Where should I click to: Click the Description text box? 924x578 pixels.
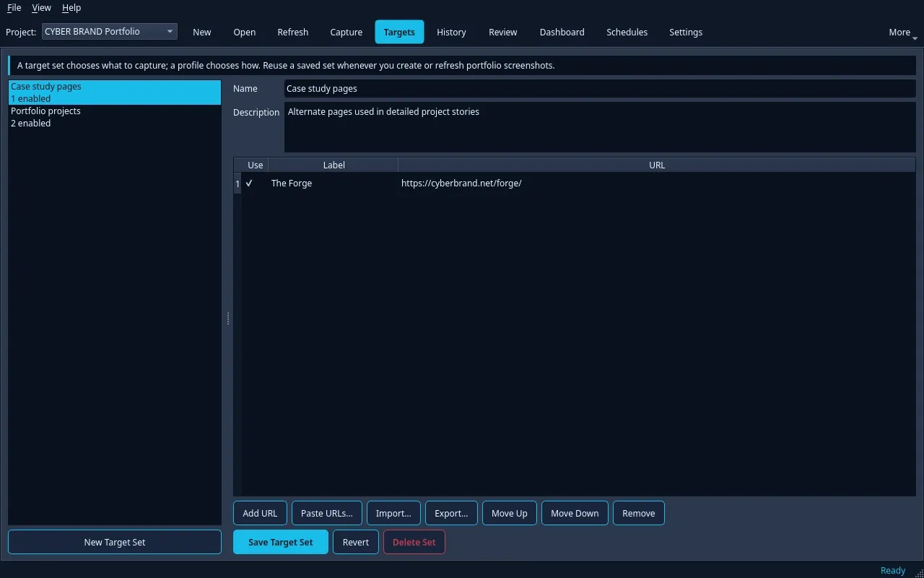click(x=600, y=127)
